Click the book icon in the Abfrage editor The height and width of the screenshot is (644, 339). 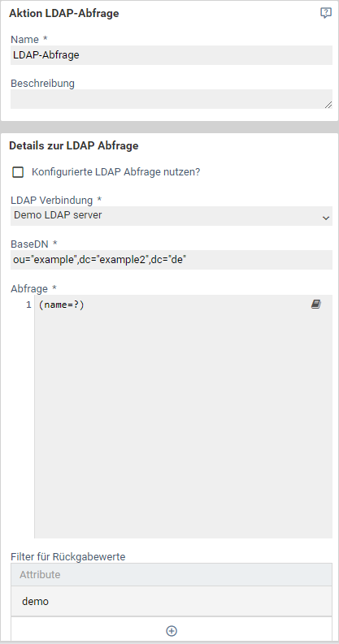315,305
